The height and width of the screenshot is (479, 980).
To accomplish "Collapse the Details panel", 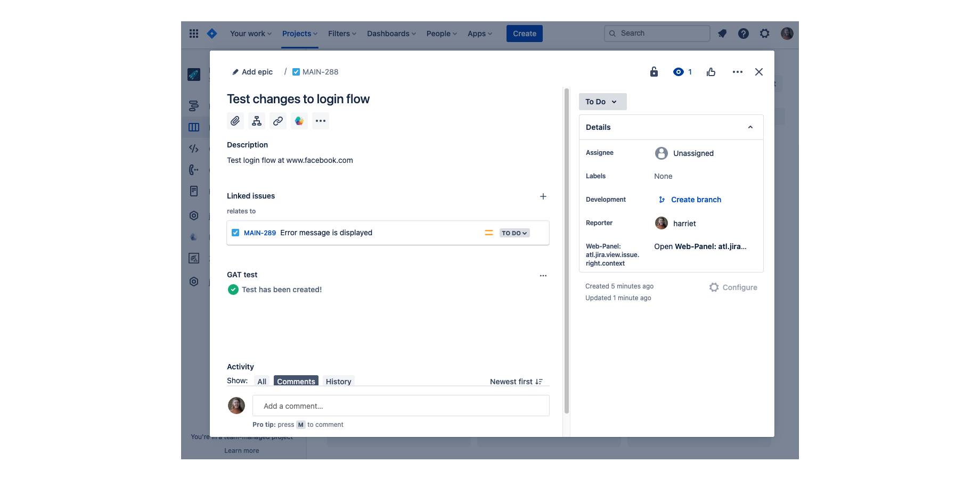I will pos(750,127).
